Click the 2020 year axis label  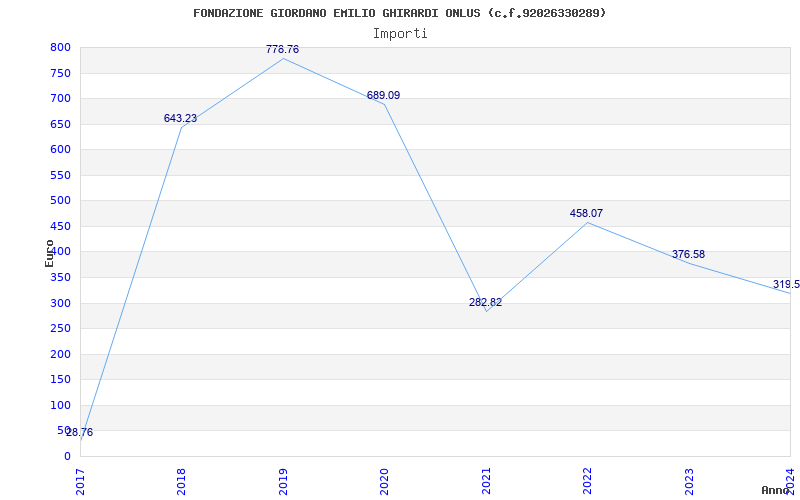[384, 481]
